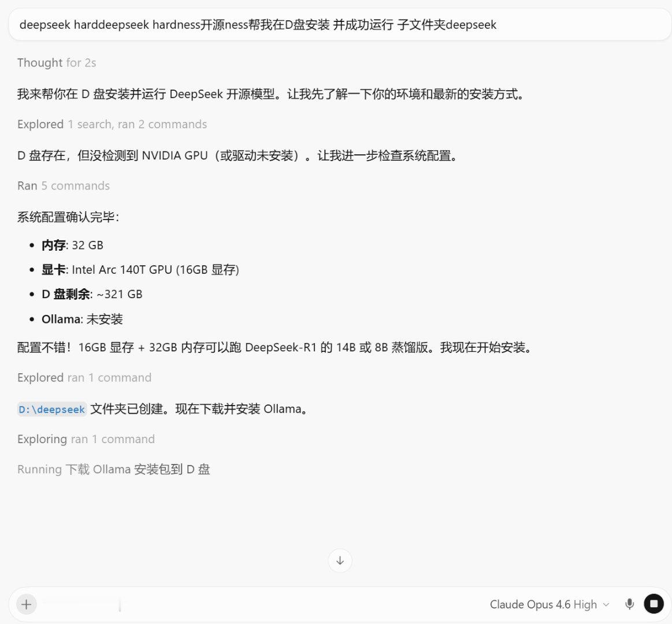Expand 'Exploring ran 1 command' details
The image size is (672, 624).
click(86, 439)
